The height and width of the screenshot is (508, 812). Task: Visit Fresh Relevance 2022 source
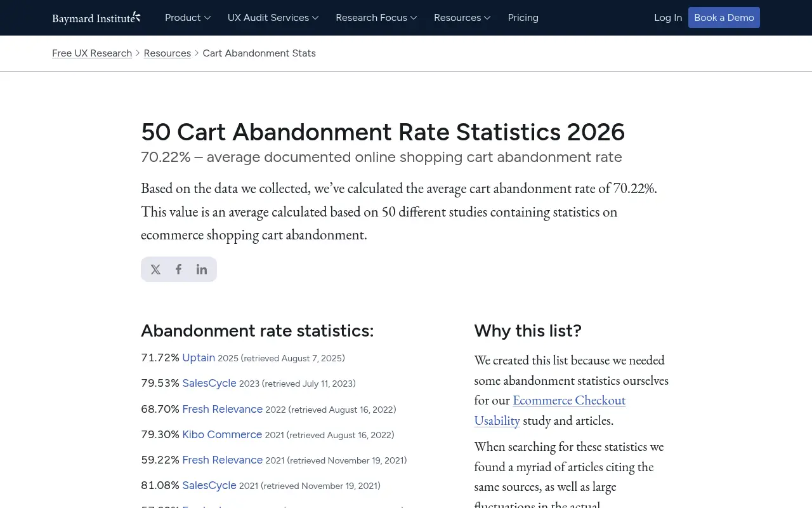click(x=223, y=409)
